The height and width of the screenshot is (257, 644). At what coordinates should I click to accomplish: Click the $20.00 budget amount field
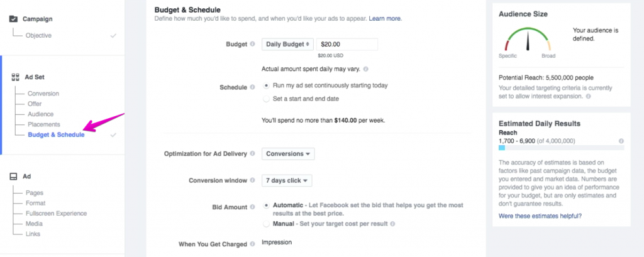point(347,45)
